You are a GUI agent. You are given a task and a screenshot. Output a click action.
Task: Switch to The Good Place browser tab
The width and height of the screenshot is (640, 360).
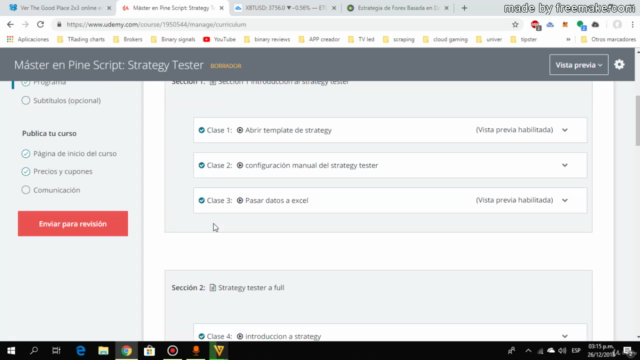click(60, 8)
